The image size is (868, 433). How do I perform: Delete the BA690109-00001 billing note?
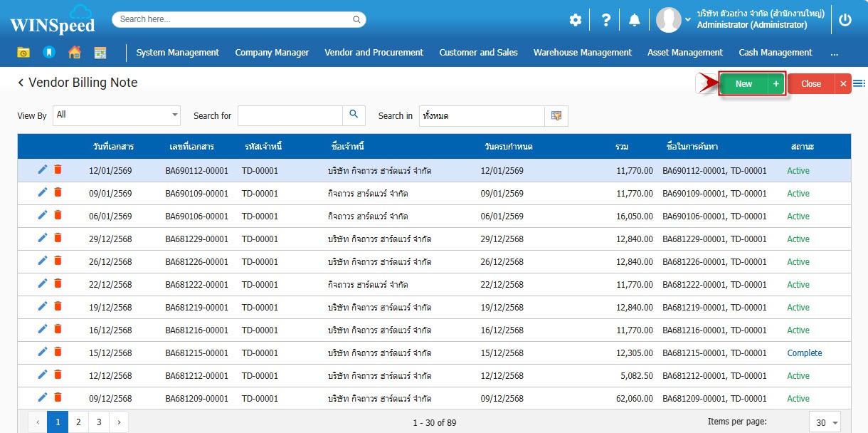[x=58, y=192]
